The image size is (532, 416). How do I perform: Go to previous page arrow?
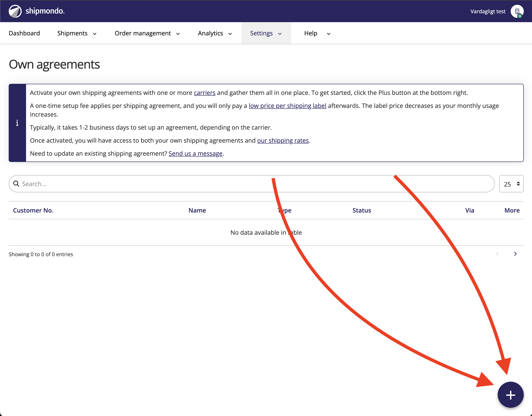tap(497, 254)
